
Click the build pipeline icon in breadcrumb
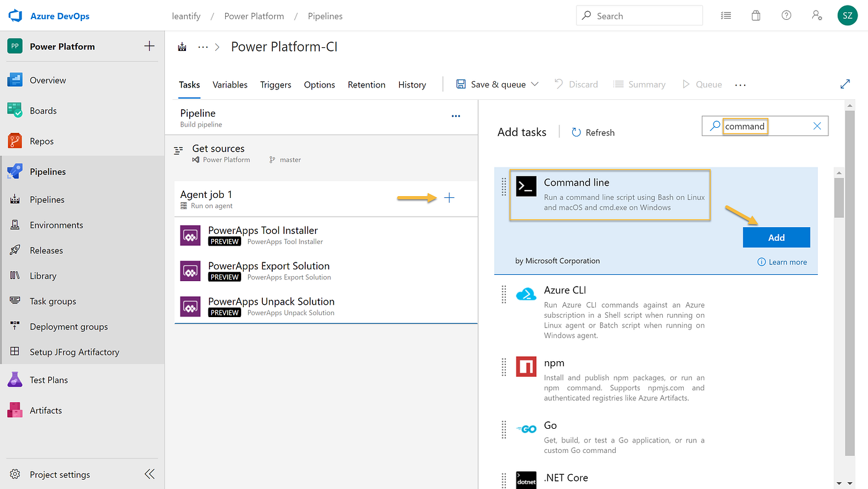[182, 47]
